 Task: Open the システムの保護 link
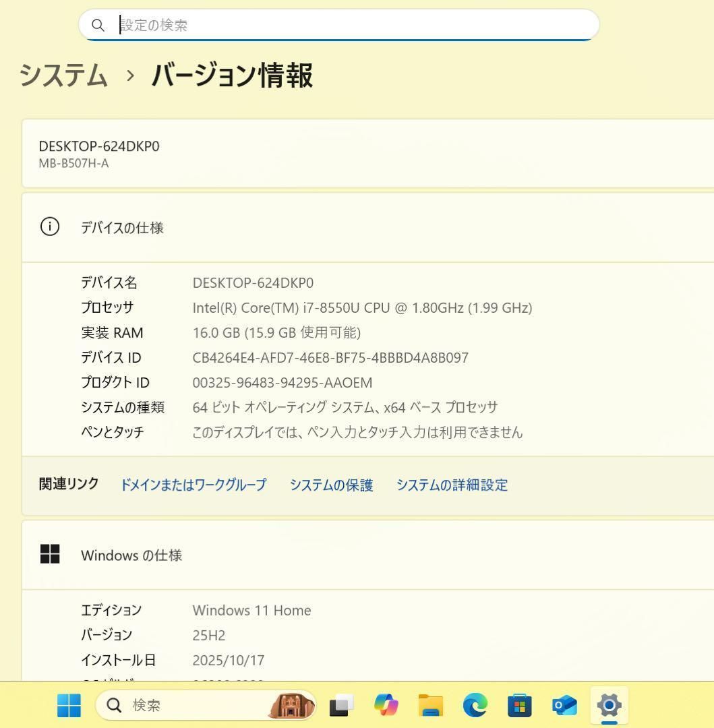331,485
